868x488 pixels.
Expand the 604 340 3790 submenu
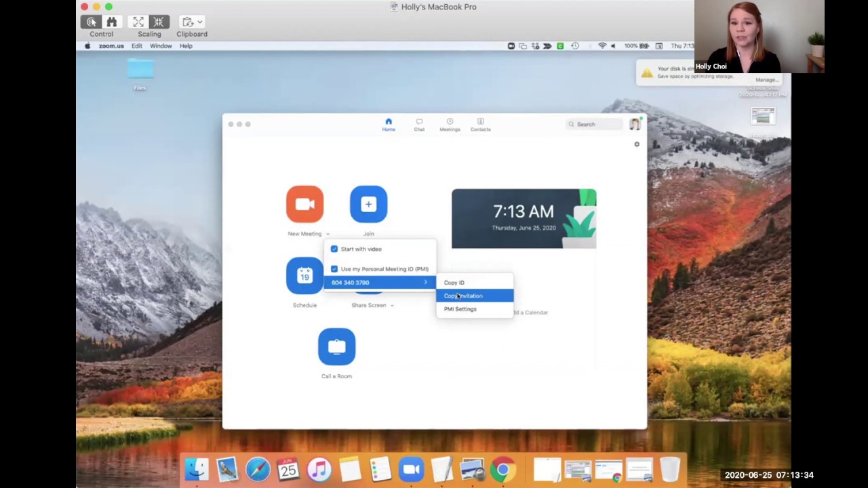[380, 283]
